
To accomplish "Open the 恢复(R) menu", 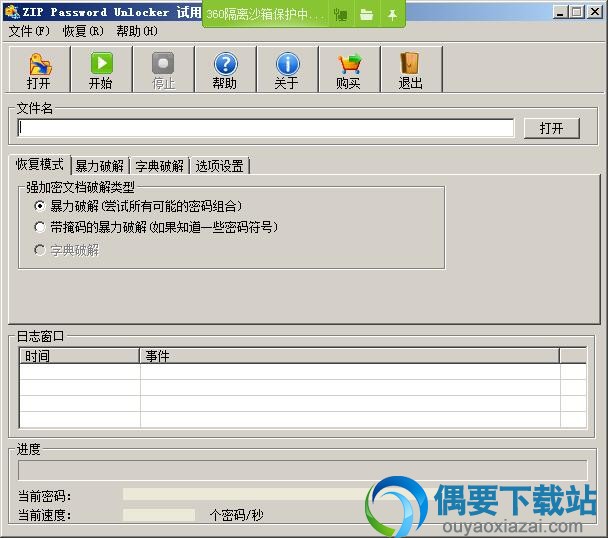I will [83, 31].
